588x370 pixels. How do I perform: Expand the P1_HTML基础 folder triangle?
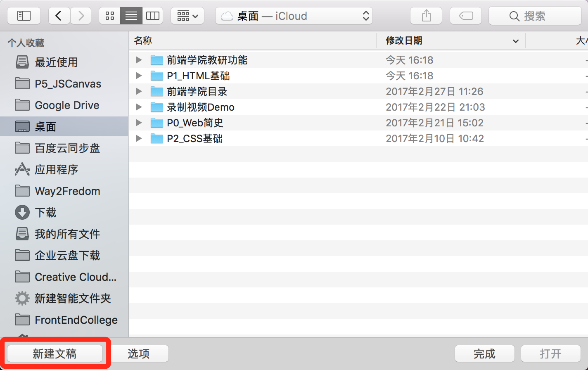pos(139,76)
